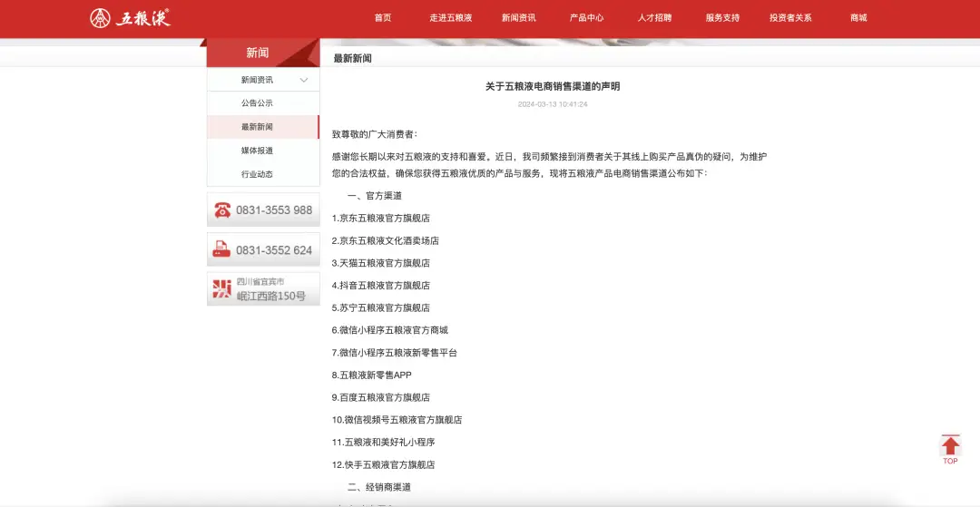Click heading 一、官方渠道
Viewport: 980px width, 507px height.
[x=375, y=195]
